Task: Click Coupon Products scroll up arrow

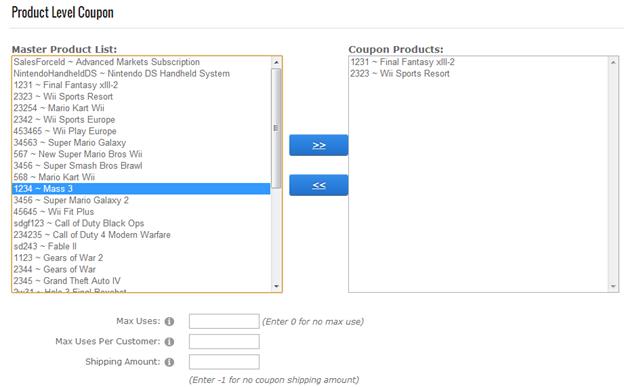Action: pos(613,63)
